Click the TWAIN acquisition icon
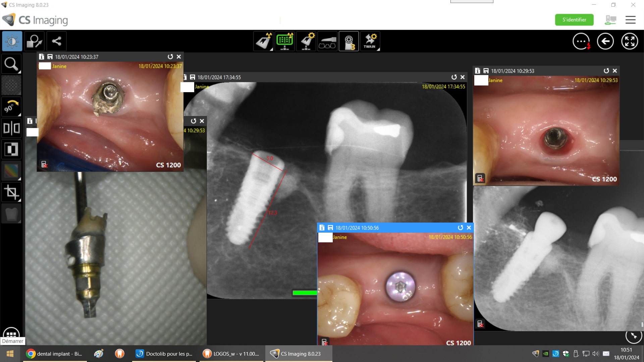644x362 pixels. tap(370, 42)
